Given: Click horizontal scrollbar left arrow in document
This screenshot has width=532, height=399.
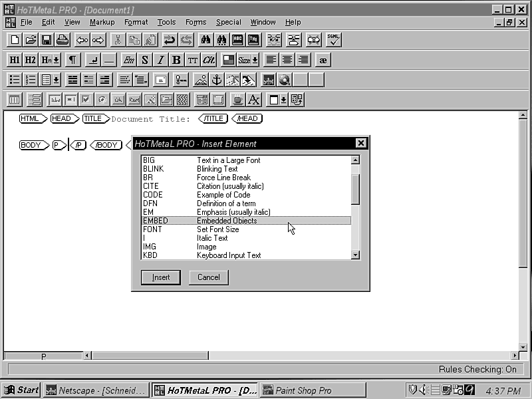Looking at the screenshot, I should 87,355.
